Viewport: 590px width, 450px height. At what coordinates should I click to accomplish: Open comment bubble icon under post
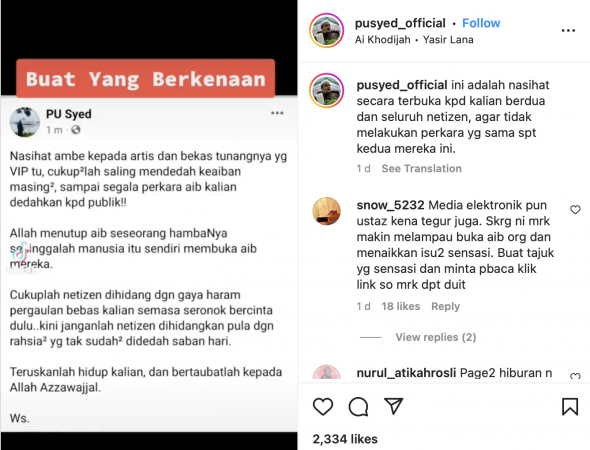click(358, 407)
